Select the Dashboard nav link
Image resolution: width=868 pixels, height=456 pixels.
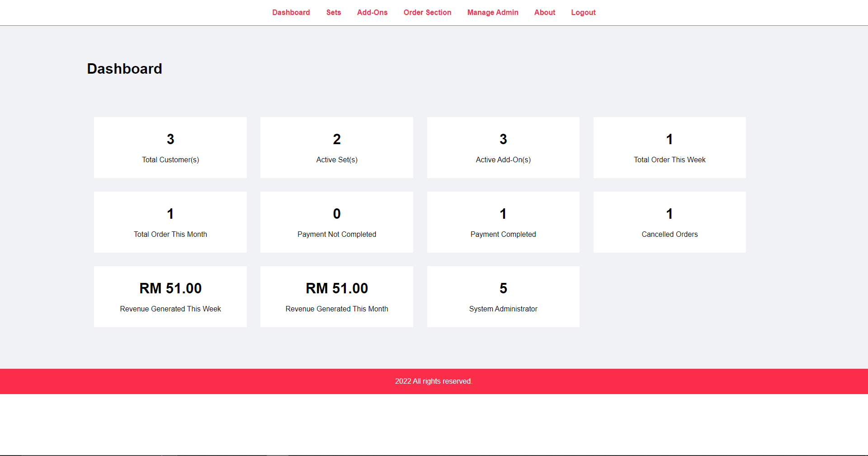[x=291, y=12]
